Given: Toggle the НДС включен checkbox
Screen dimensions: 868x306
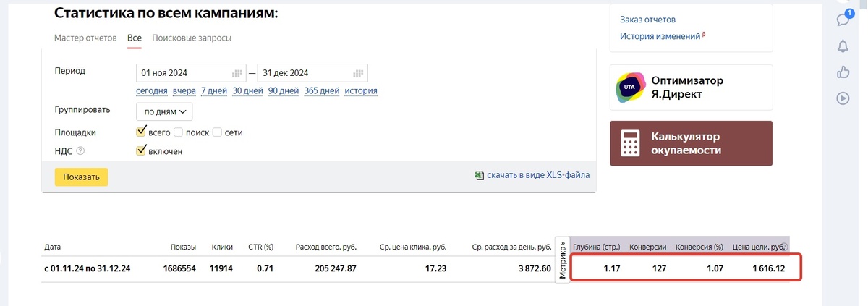Looking at the screenshot, I should 142,150.
